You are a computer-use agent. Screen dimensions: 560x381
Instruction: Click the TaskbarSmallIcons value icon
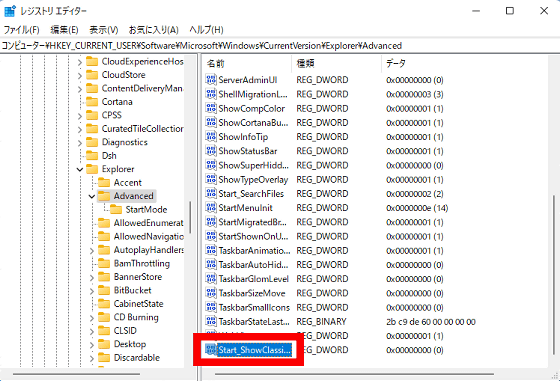tap(211, 307)
